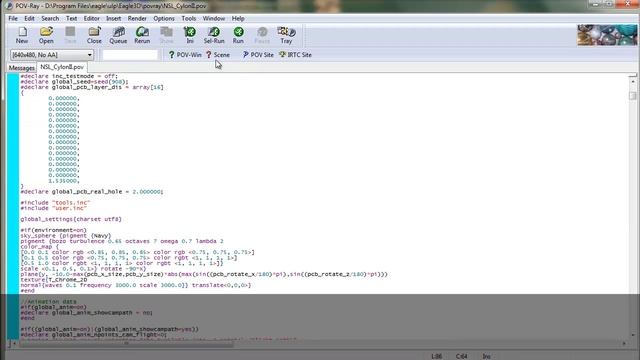
Task: Open the Window menu
Action: [x=214, y=18]
